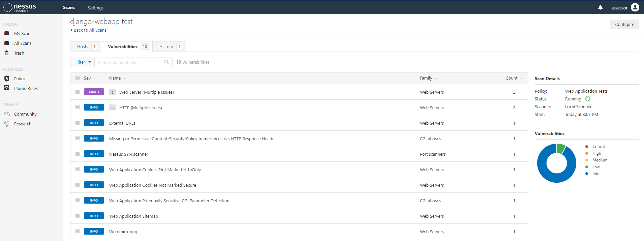Open All Scans folder
644x241 pixels.
[x=23, y=43]
